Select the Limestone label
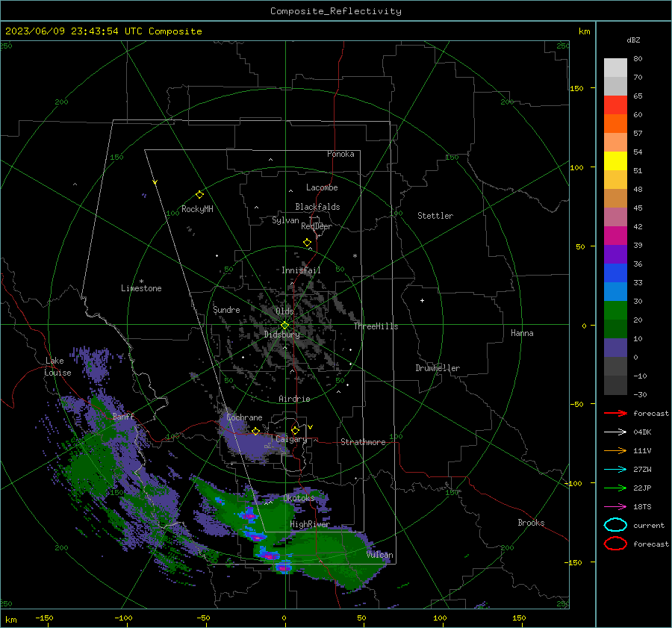672x628 pixels. [141, 288]
